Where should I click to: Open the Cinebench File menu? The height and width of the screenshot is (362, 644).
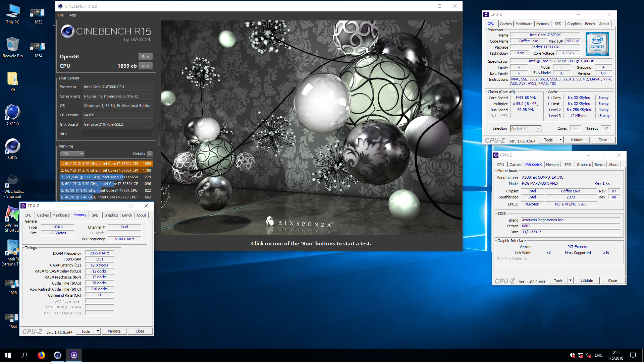click(x=61, y=15)
